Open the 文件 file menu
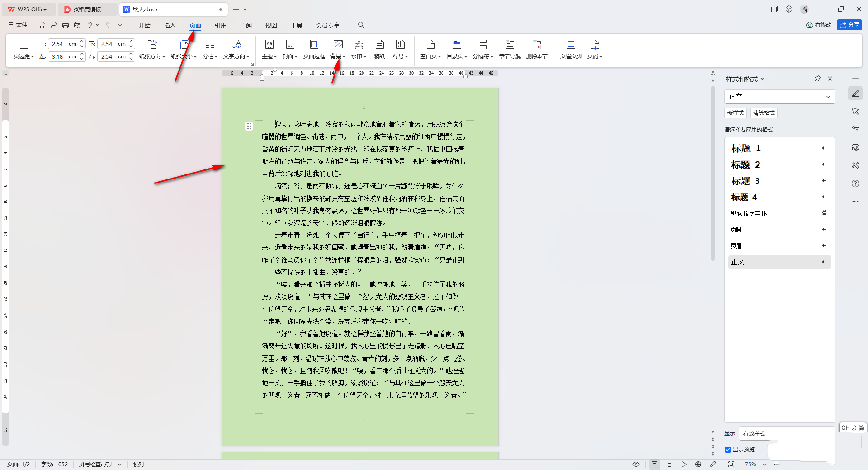This screenshot has width=868, height=470. (18, 25)
